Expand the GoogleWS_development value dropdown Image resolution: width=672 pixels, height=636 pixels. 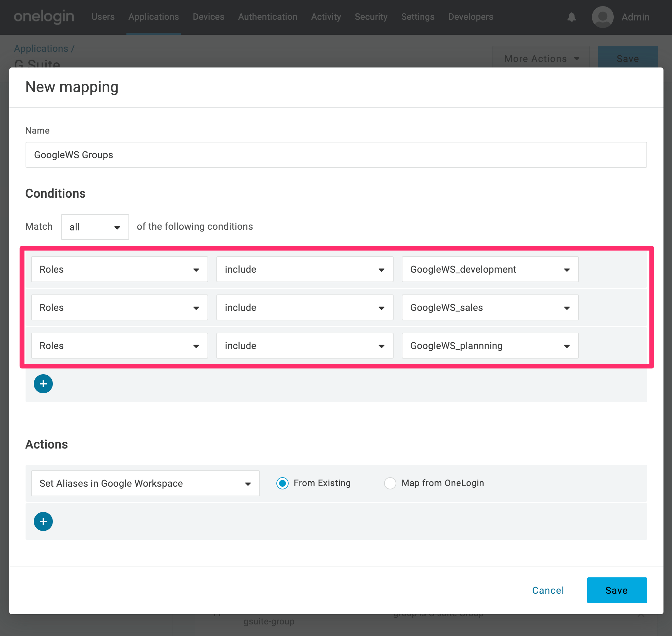point(490,269)
